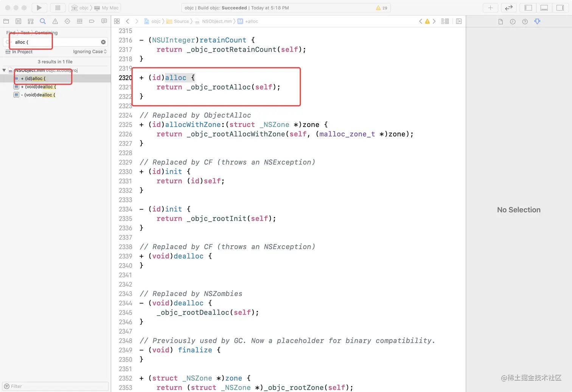
Task: Open the objc scheme selector
Action: coord(80,8)
